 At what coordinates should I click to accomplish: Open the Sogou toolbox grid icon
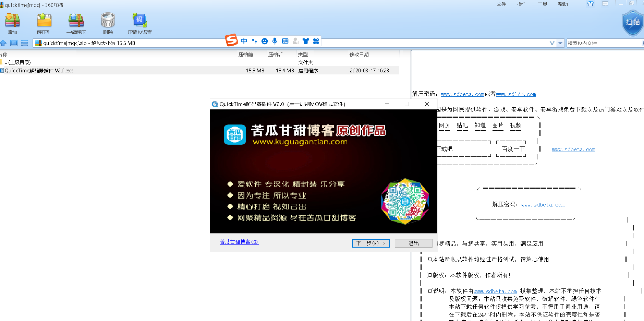(x=316, y=41)
